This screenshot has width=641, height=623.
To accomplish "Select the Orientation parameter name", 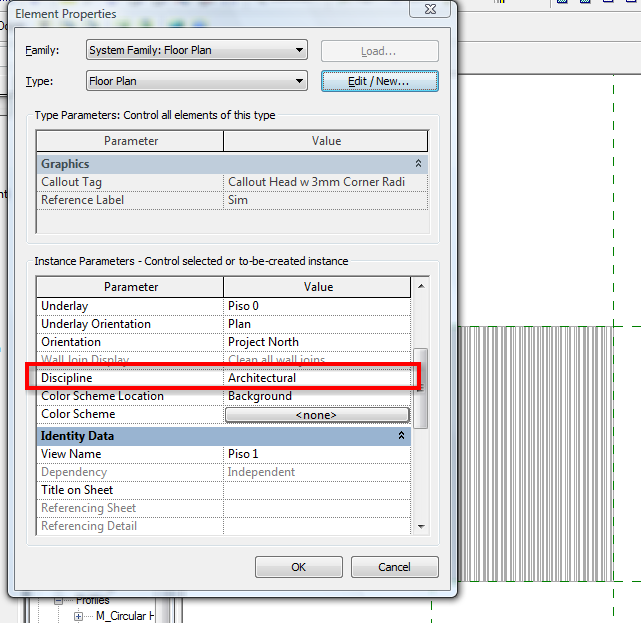I will click(71, 342).
